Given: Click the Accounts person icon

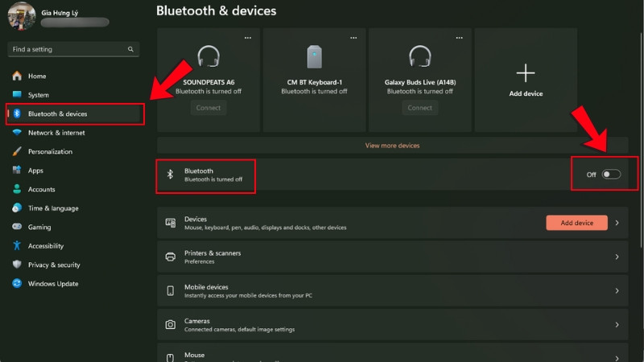Looking at the screenshot, I should pos(17,189).
